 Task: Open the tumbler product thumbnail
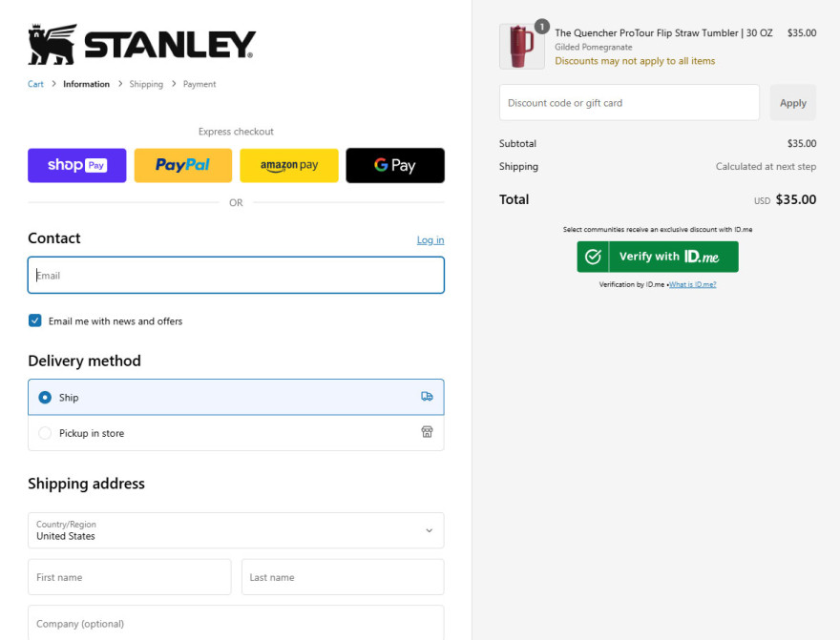(521, 47)
